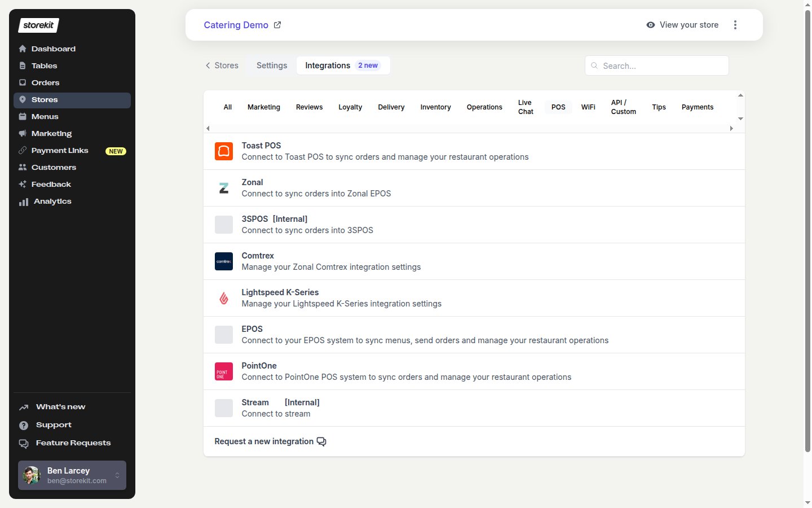Click the NEW badge on Payment Links
The height and width of the screenshot is (508, 812).
point(116,151)
